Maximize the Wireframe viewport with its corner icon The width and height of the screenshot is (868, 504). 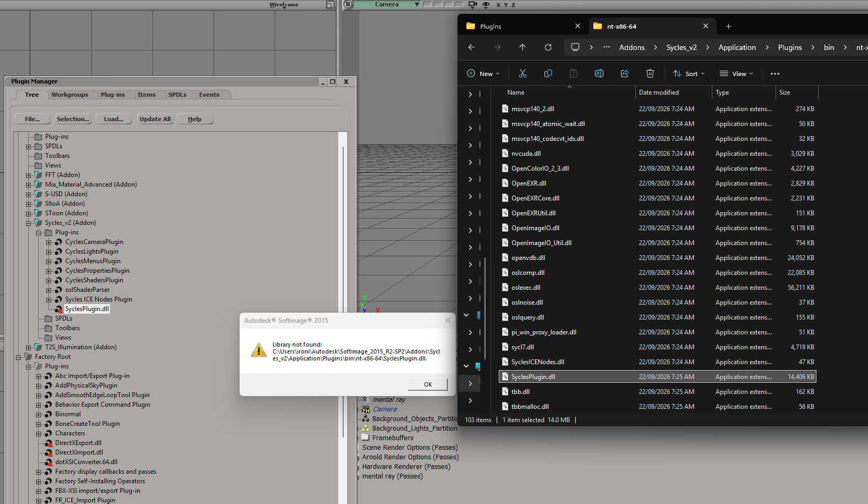click(x=330, y=5)
